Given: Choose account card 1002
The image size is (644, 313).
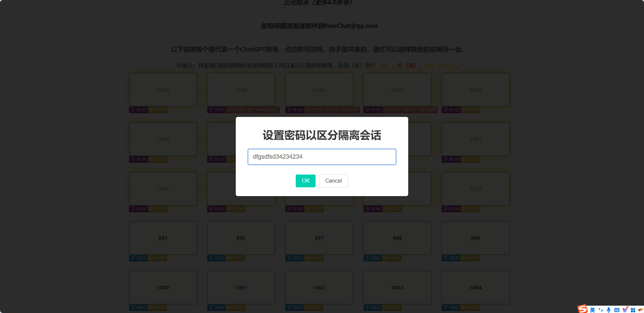Looking at the screenshot, I should coord(319,287).
